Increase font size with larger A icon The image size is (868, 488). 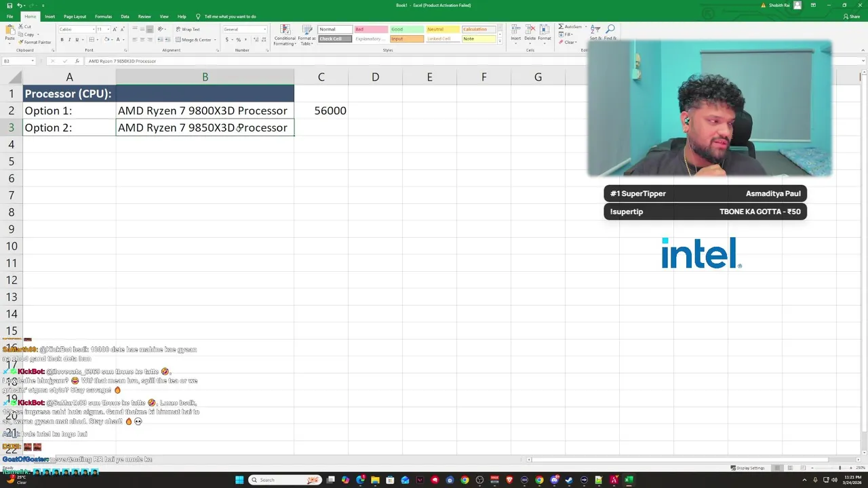point(114,29)
